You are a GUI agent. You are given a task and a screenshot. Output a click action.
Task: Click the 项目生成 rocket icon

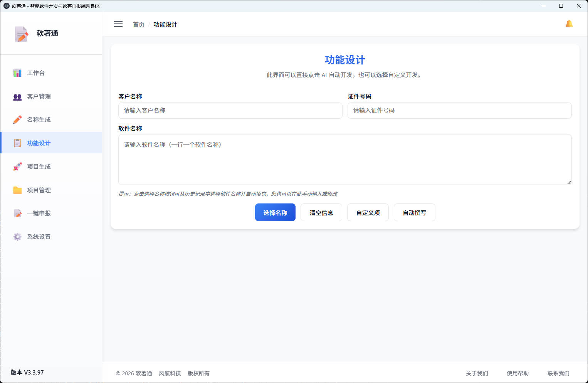(17, 166)
